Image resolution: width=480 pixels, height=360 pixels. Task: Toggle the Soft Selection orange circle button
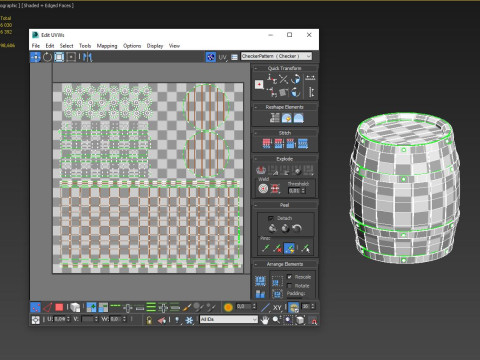click(x=228, y=307)
